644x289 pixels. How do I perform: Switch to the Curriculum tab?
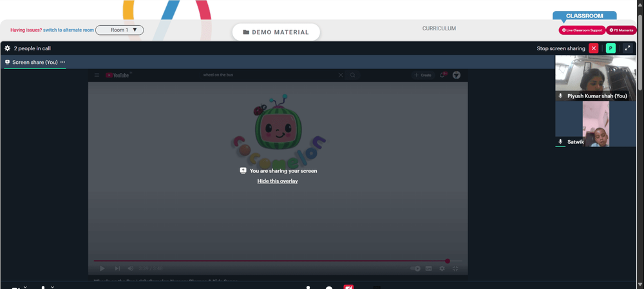[x=439, y=29]
